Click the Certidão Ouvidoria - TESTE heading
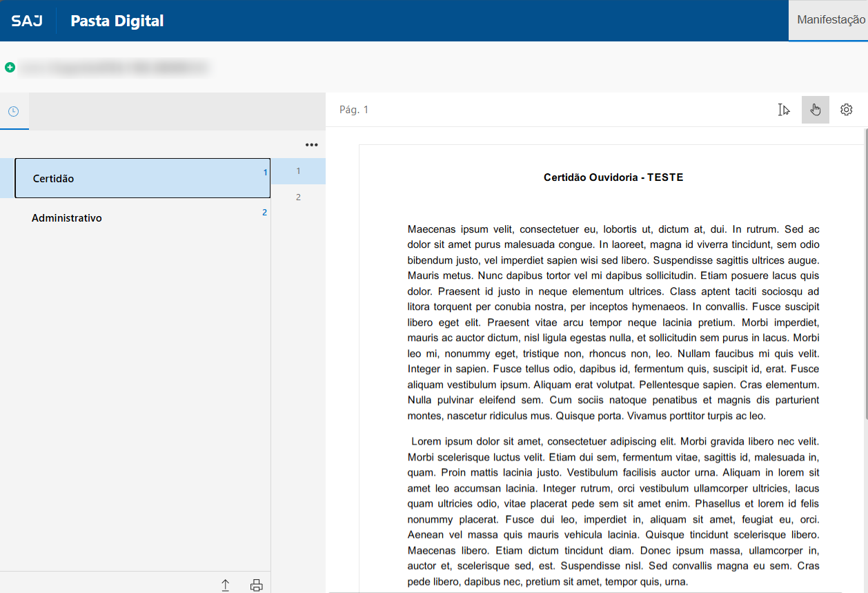This screenshot has width=868, height=593. (613, 177)
